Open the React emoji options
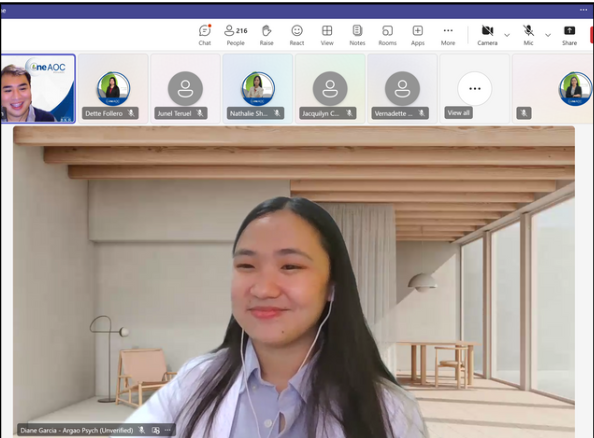Viewport: 594px width, 438px height. (297, 35)
